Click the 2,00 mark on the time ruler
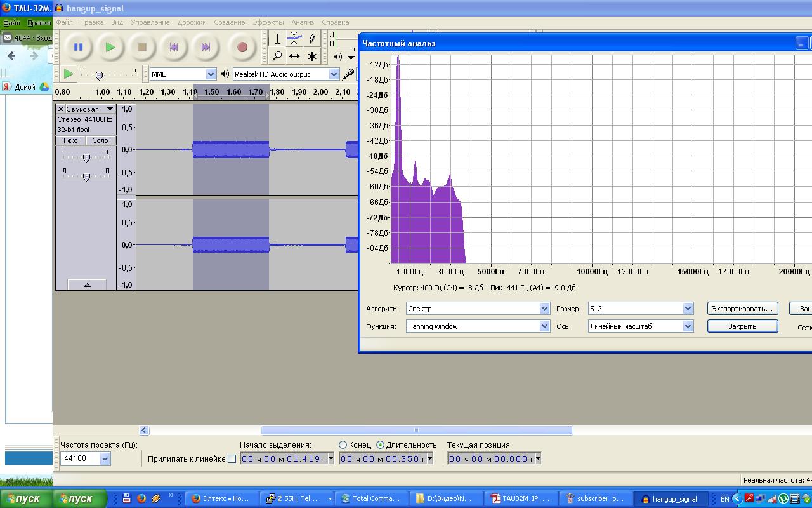This screenshot has height=508, width=812. coord(320,92)
